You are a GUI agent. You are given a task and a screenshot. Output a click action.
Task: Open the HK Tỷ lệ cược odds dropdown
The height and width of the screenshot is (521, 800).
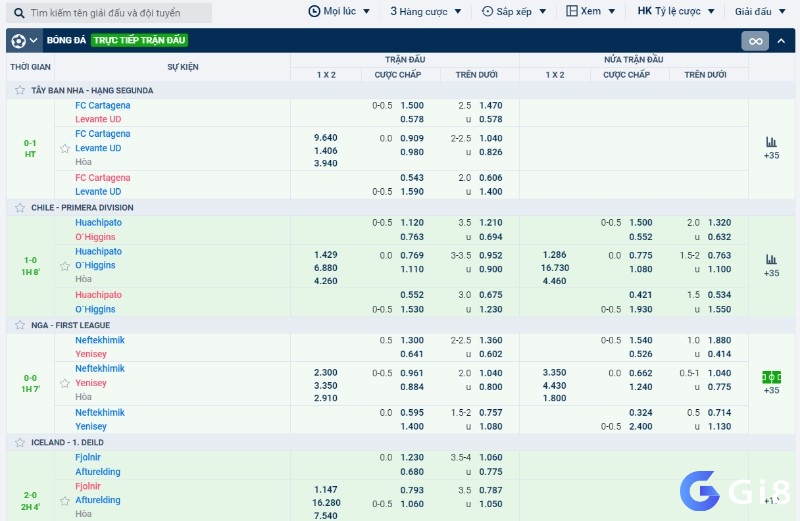tap(676, 11)
